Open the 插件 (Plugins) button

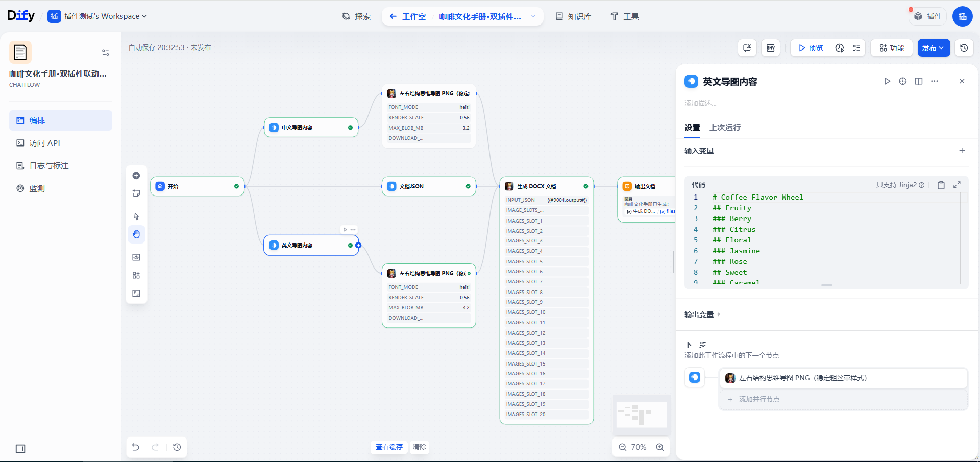928,16
